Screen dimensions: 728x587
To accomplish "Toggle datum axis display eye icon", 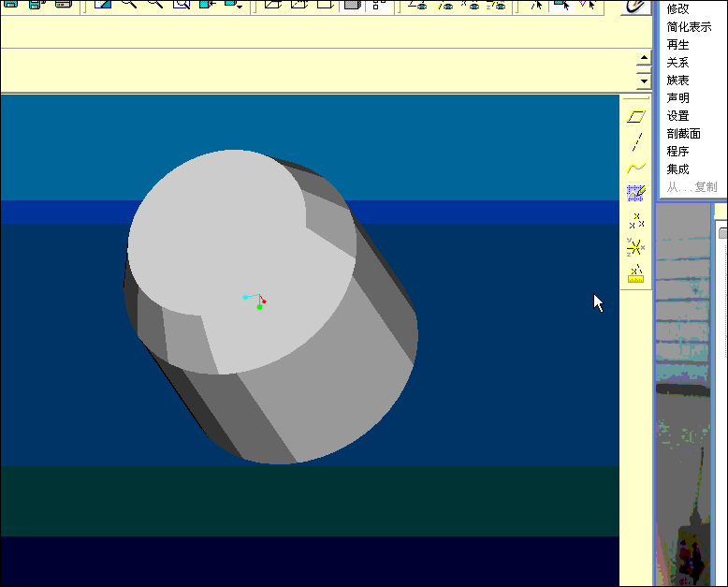I will [x=445, y=6].
